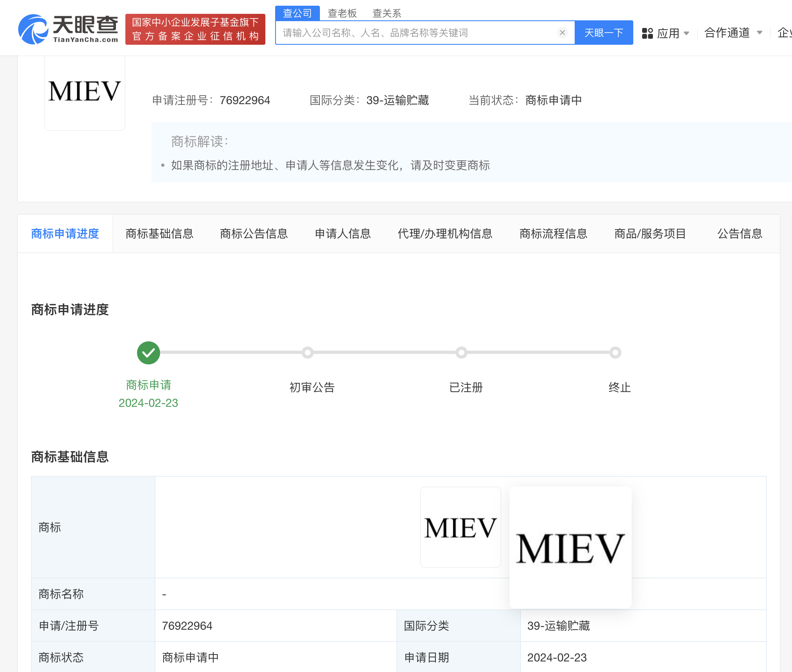Select the 查关系 search tab
The width and height of the screenshot is (792, 672).
[x=387, y=13]
